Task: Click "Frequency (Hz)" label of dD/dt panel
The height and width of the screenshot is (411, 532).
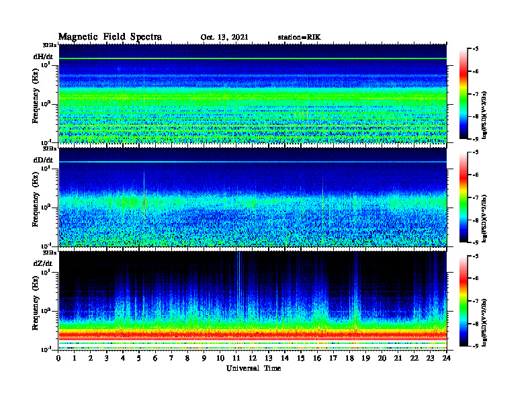Action: 36,199
